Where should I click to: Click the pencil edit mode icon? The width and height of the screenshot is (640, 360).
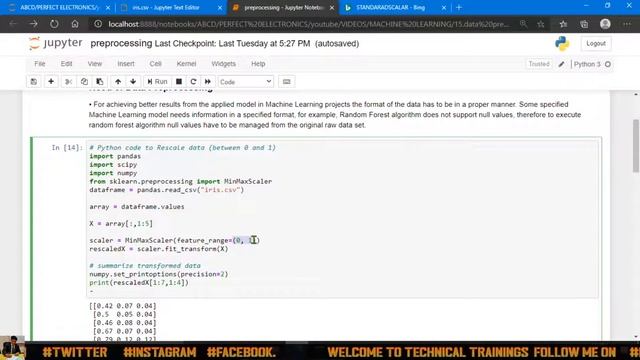click(562, 64)
